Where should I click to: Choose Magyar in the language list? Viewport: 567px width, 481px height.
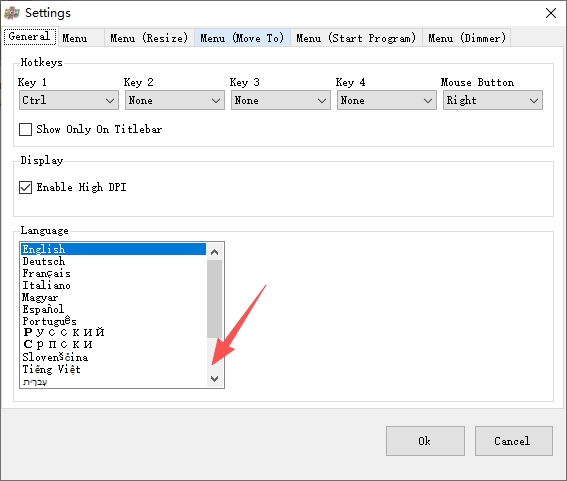pos(113,297)
